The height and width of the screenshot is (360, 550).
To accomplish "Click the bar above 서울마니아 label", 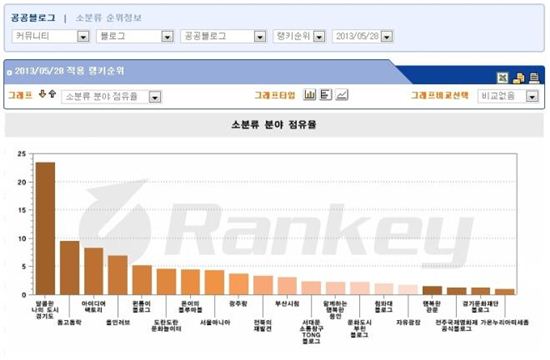I will [215, 282].
